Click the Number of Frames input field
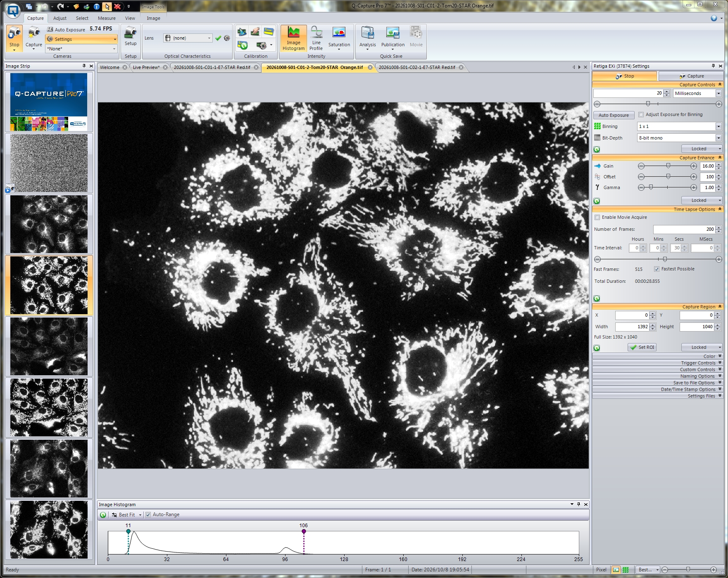 [x=684, y=229]
